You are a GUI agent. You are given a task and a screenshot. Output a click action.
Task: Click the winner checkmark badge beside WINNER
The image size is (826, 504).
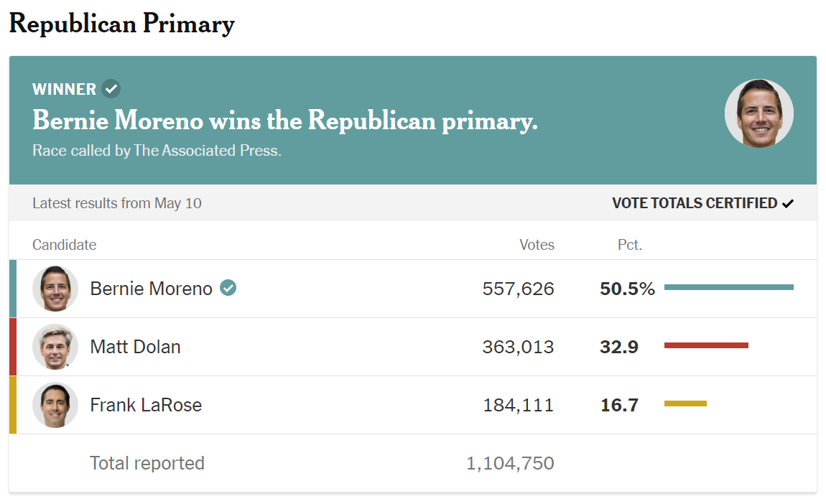point(111,89)
